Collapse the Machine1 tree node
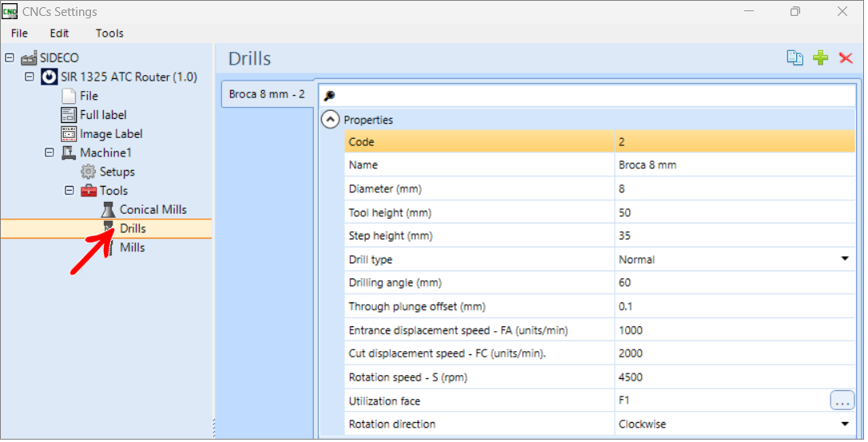Image resolution: width=868 pixels, height=442 pixels. tap(50, 152)
